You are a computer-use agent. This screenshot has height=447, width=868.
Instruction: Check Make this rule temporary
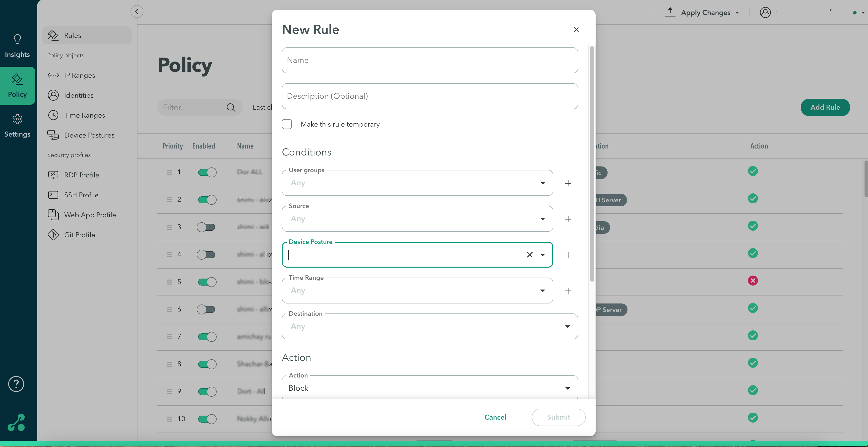point(287,124)
